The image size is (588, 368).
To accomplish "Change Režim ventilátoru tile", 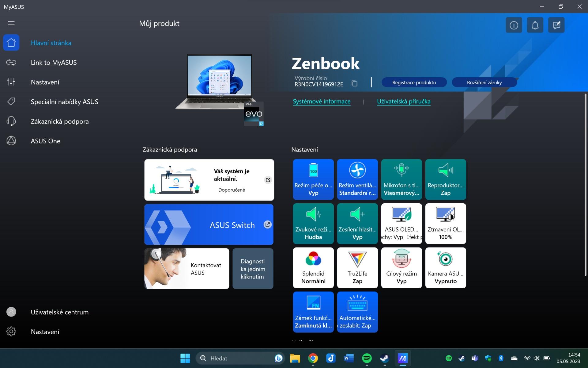I will [x=357, y=179].
